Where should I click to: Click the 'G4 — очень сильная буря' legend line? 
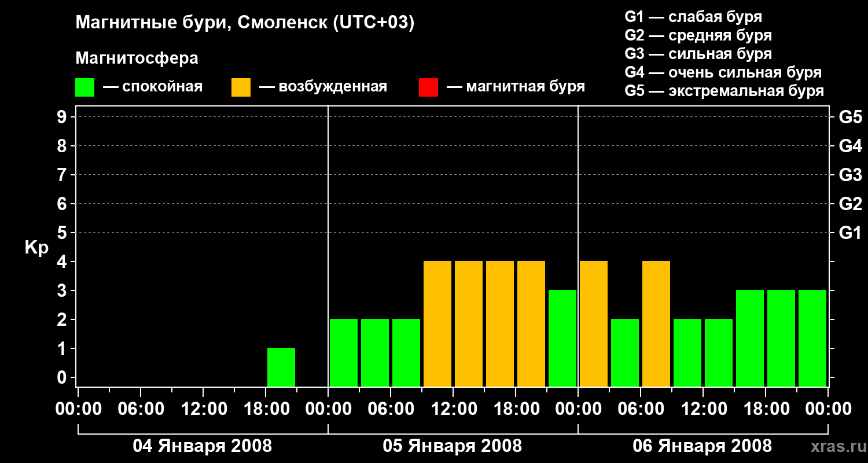(x=723, y=72)
